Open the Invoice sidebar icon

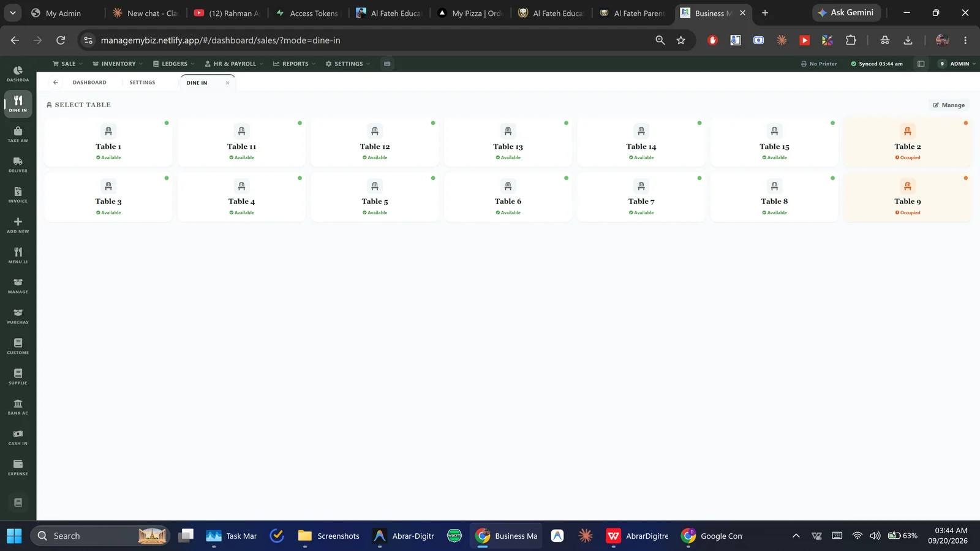pyautogui.click(x=18, y=195)
